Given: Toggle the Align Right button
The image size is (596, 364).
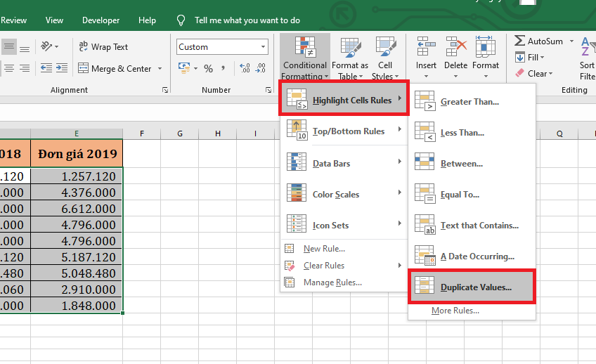Looking at the screenshot, I should (25, 69).
